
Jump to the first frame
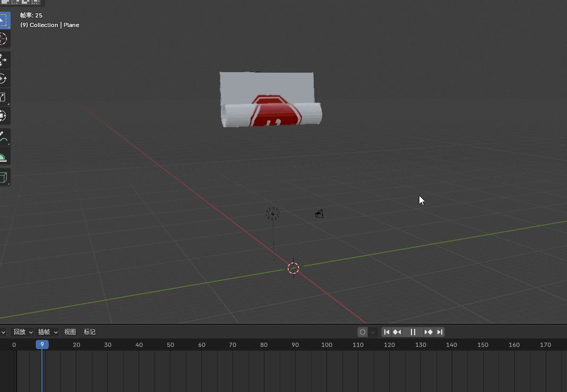386,332
